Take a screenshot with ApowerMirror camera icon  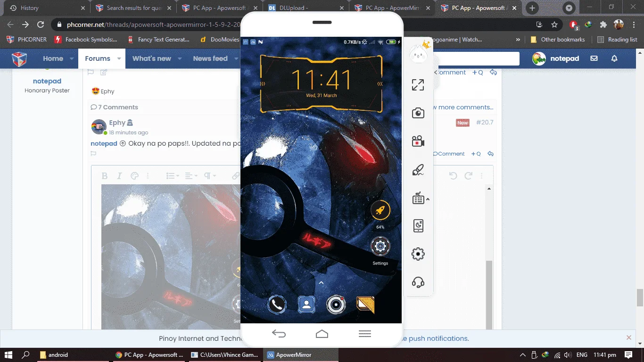tap(418, 113)
